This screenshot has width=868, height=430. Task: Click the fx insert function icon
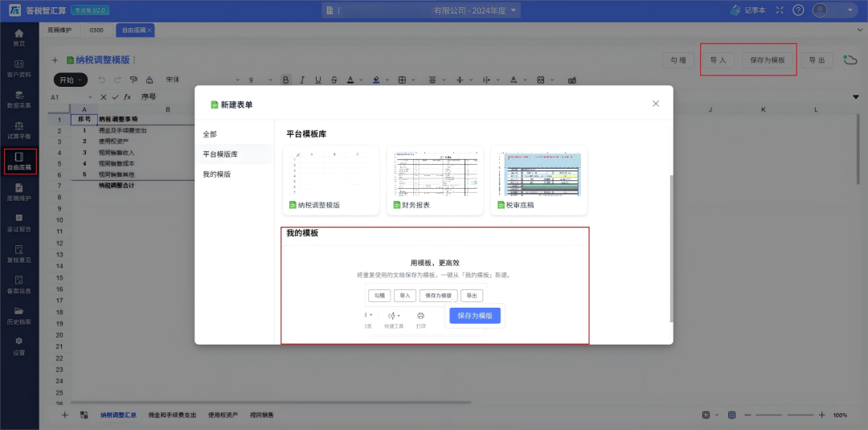pyautogui.click(x=127, y=96)
